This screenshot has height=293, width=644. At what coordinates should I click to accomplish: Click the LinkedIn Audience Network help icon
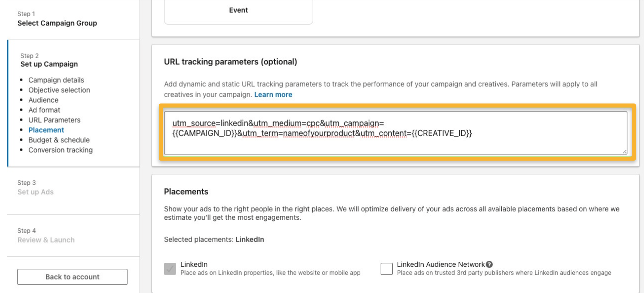pos(489,264)
